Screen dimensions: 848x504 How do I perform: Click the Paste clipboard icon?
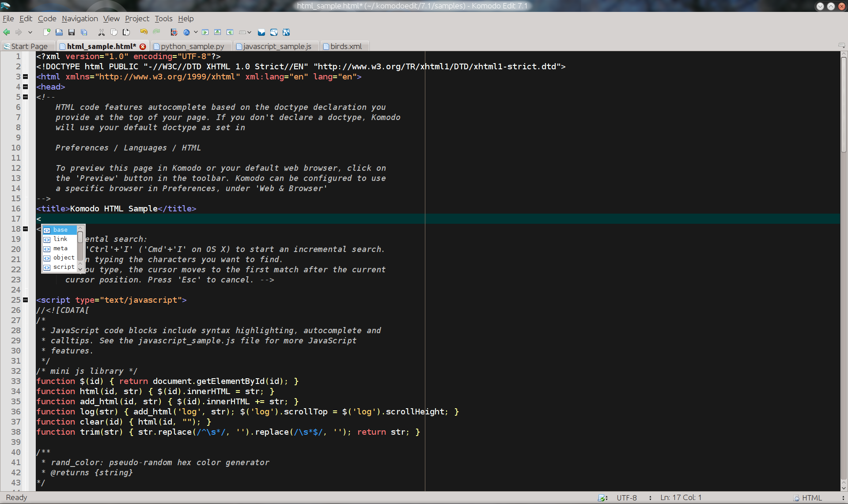coord(126,32)
